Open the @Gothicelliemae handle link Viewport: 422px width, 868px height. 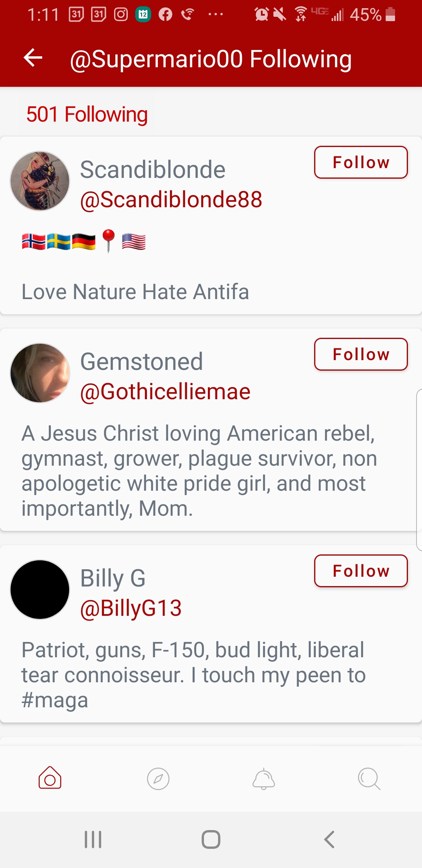coord(165,392)
